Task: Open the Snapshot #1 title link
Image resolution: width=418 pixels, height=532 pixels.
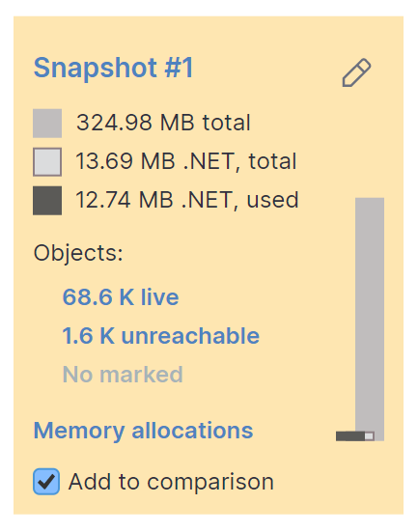Action: coord(113,68)
